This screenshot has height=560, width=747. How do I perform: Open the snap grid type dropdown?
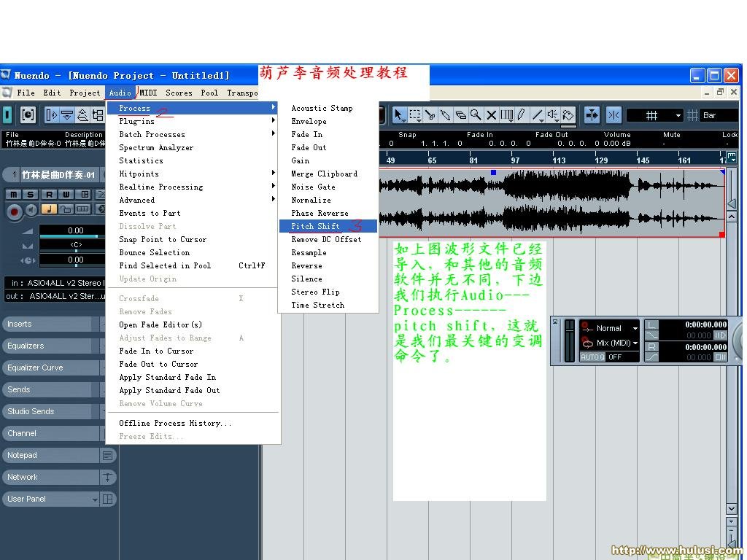[655, 115]
